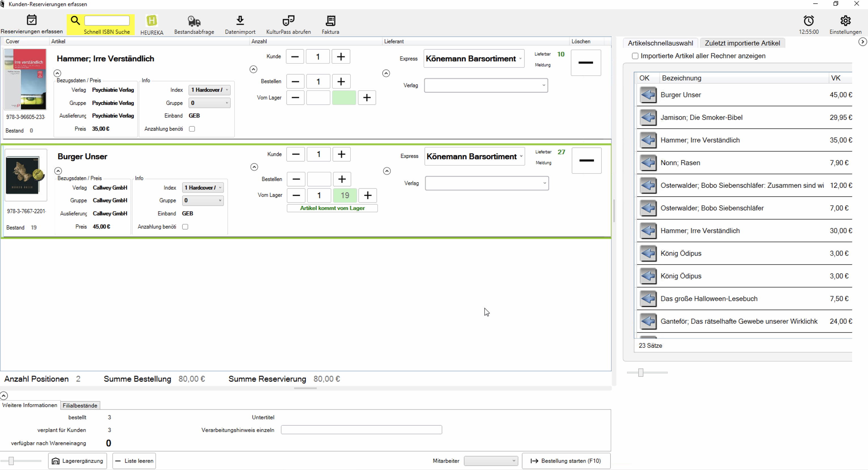Open Express supplier dropdown for Burger Unser
Image resolution: width=868 pixels, height=470 pixels.
click(x=474, y=156)
